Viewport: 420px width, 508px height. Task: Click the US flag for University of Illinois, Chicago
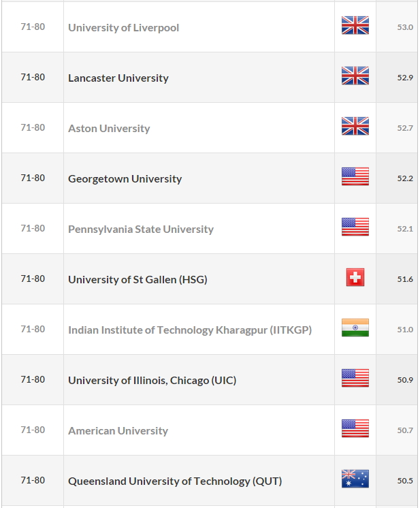click(x=355, y=378)
